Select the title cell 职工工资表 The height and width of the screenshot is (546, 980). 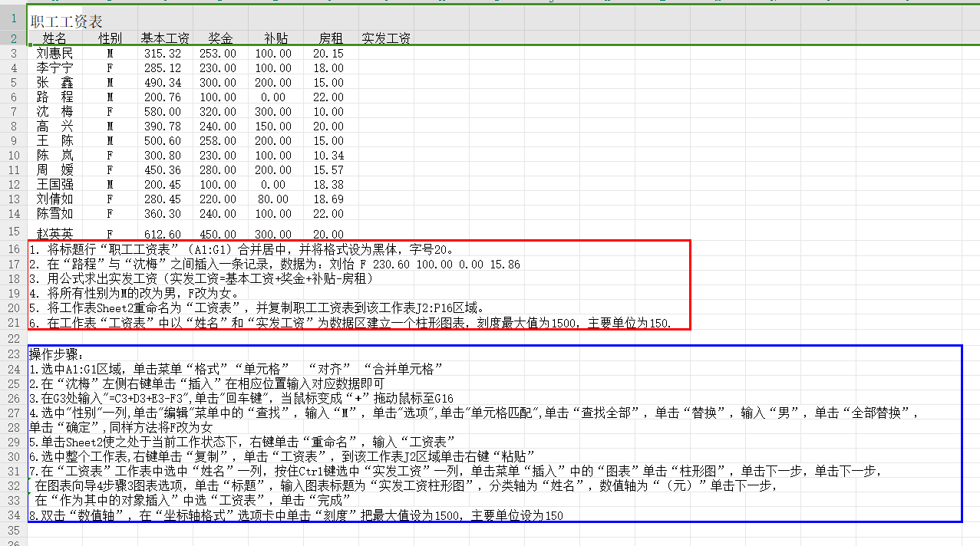66,21
